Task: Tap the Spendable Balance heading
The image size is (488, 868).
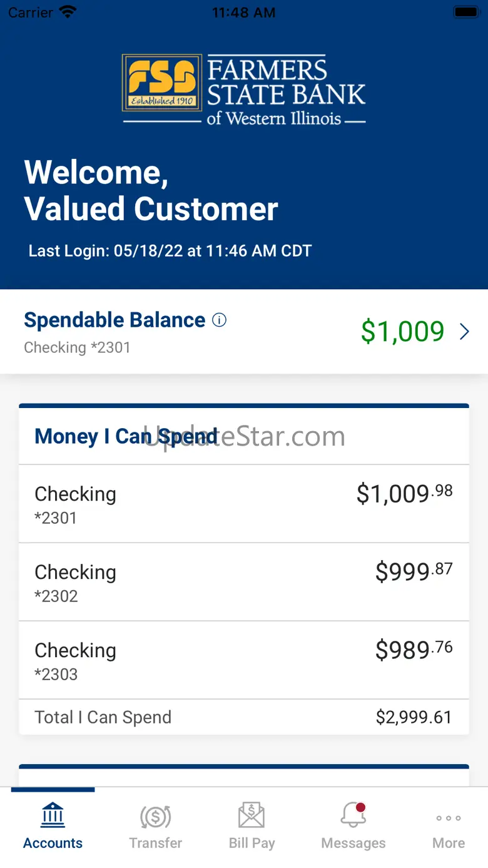Action: 114,320
